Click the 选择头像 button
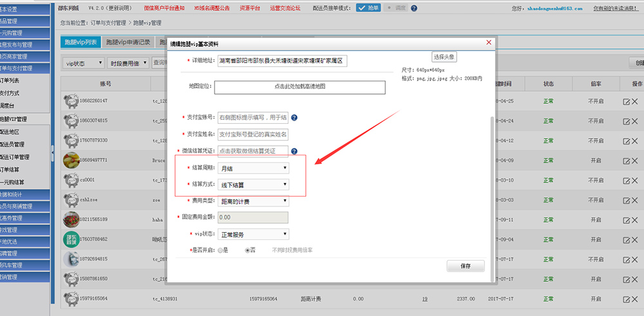The height and width of the screenshot is (316, 644). point(444,57)
